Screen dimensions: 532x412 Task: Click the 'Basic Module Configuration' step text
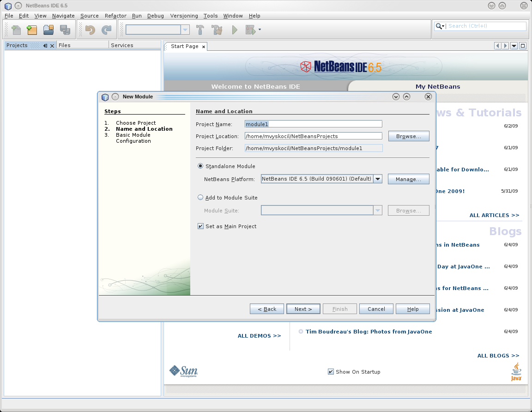(133, 138)
